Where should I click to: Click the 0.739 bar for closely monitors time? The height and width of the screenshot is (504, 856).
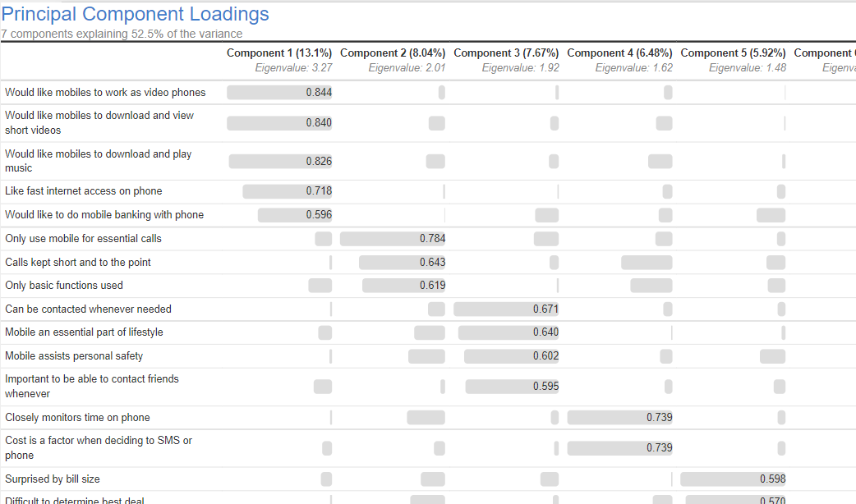tap(619, 417)
